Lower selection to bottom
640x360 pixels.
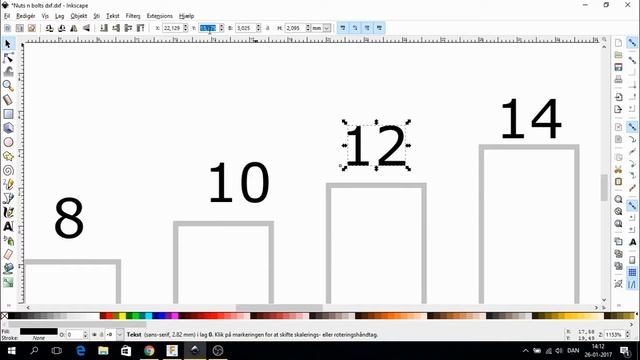point(104,28)
